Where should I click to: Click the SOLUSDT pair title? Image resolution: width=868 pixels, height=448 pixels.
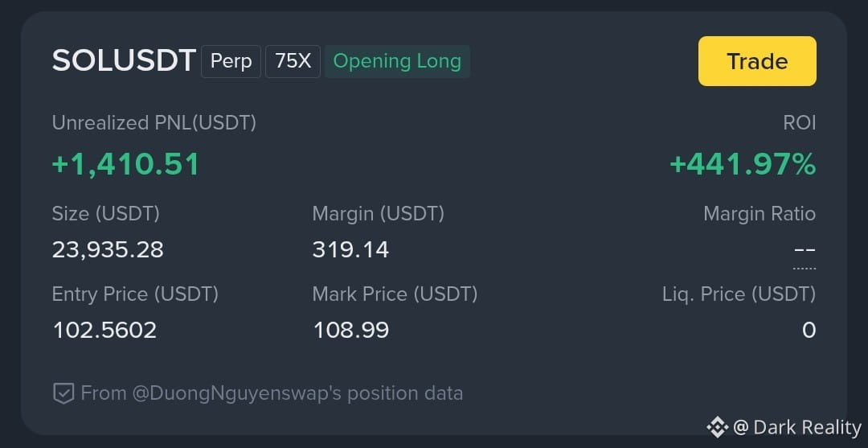pyautogui.click(x=124, y=61)
